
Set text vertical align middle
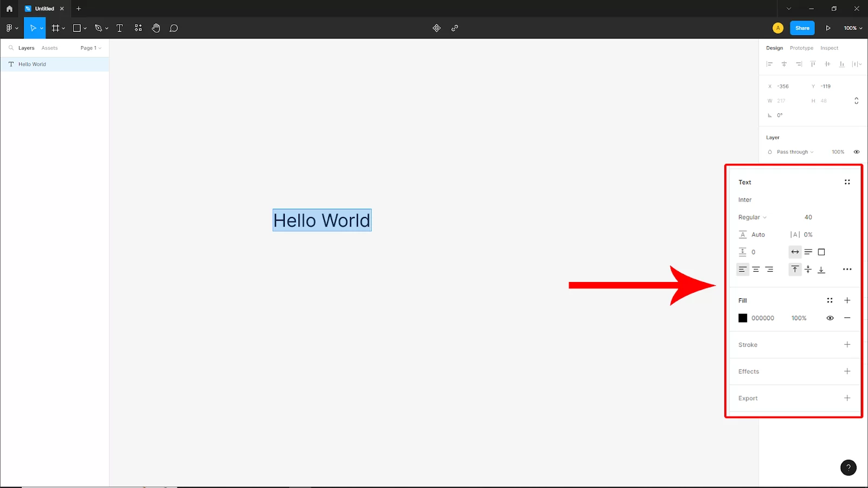coord(808,269)
